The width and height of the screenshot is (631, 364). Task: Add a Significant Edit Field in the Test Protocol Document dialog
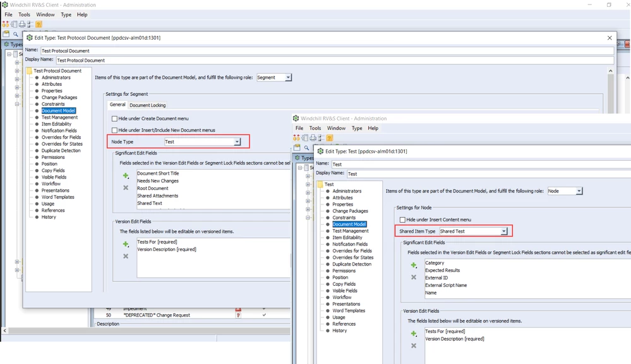[x=126, y=175]
